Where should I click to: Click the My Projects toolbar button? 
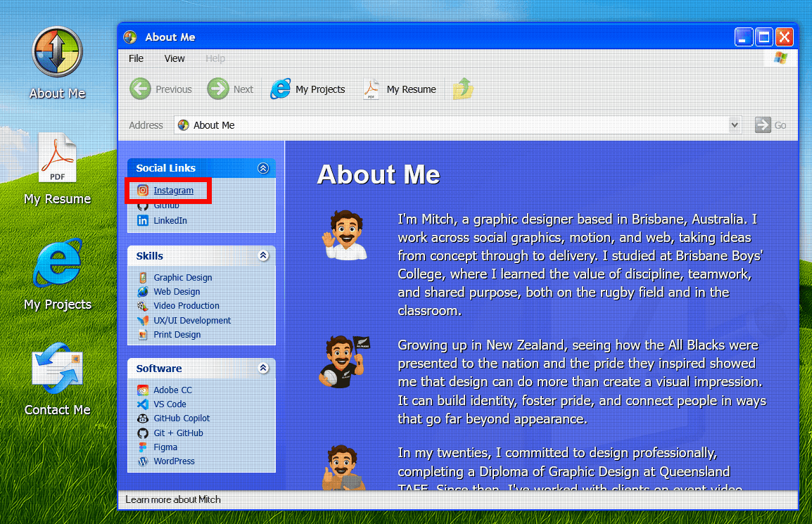pos(308,89)
